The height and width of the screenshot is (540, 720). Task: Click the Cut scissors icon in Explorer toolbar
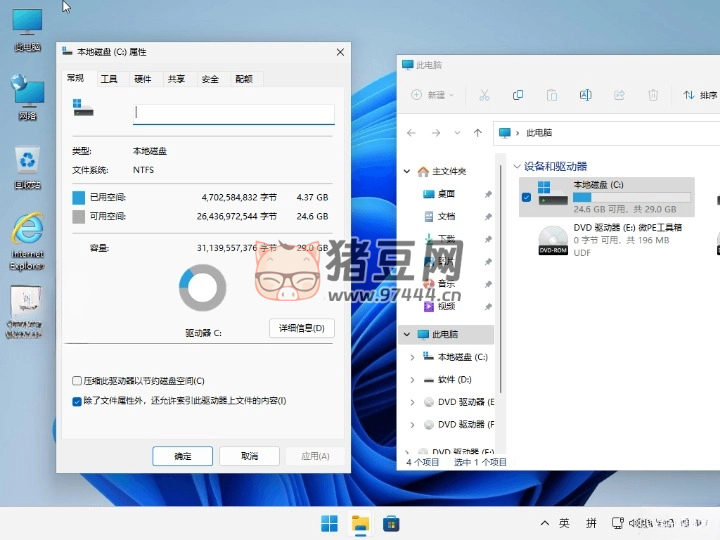[x=484, y=95]
